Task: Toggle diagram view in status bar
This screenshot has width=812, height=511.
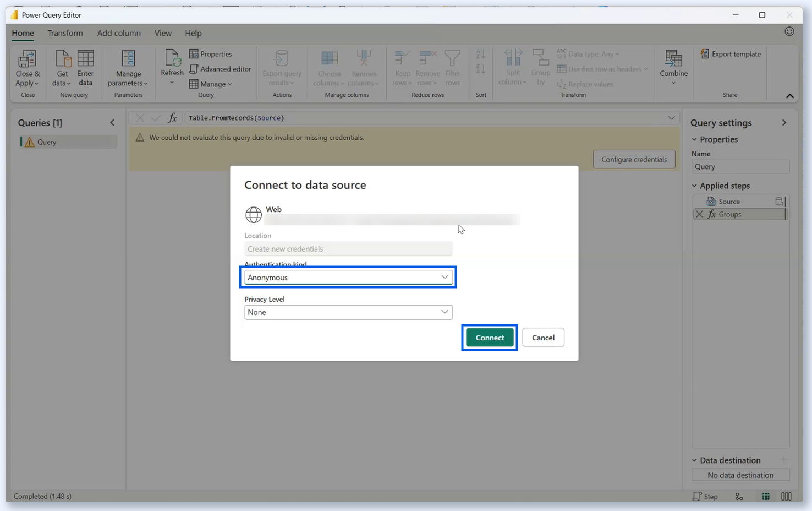Action: [x=739, y=496]
